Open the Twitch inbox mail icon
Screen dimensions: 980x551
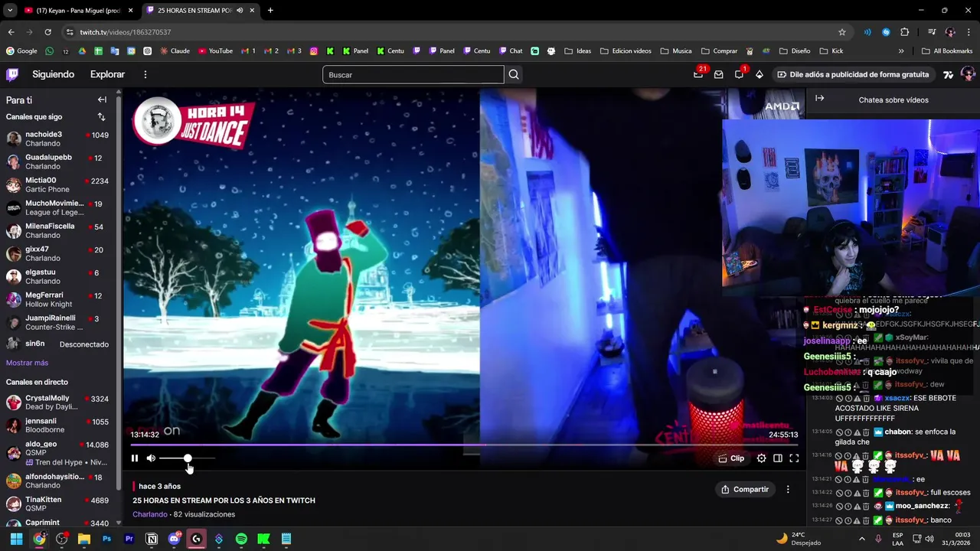pyautogui.click(x=718, y=74)
